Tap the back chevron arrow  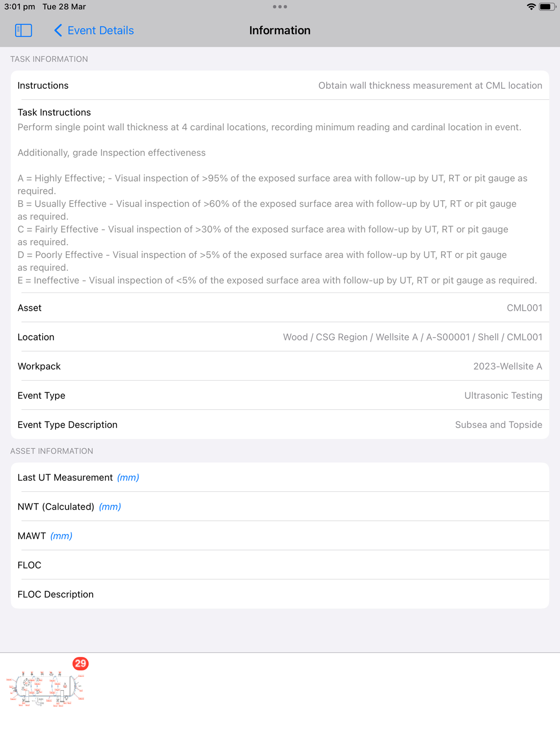coord(58,30)
